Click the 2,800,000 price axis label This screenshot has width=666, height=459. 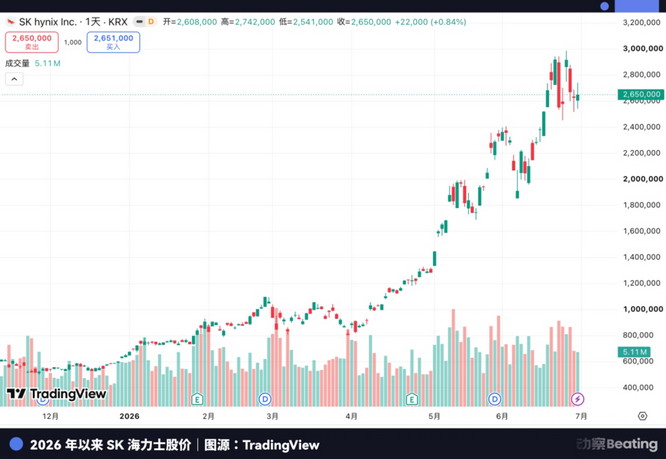(641, 74)
